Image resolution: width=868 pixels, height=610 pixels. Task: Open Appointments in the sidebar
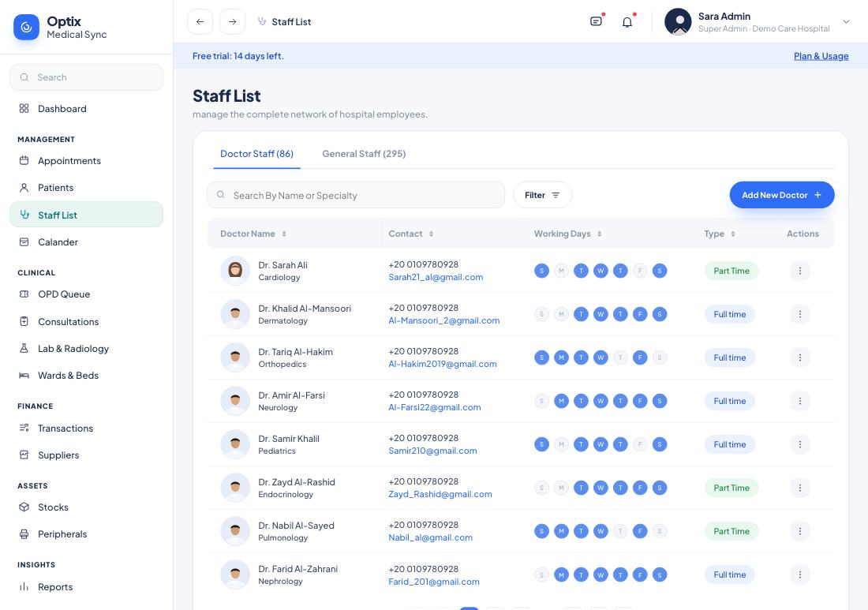[86, 160]
